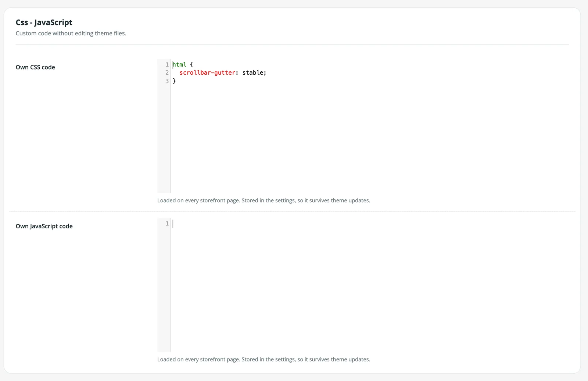Click the 'html' selector in CSS code
The width and height of the screenshot is (588, 381).
point(179,64)
